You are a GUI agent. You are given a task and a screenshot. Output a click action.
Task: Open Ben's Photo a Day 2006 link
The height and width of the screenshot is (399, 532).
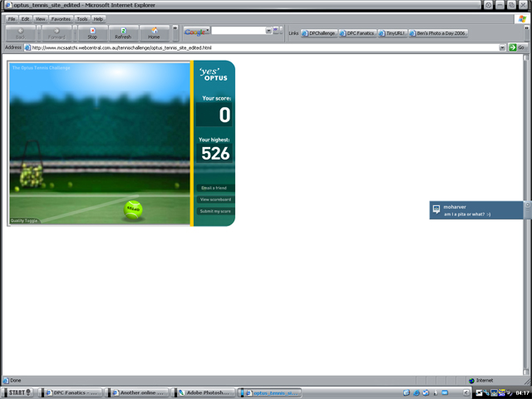(438, 33)
